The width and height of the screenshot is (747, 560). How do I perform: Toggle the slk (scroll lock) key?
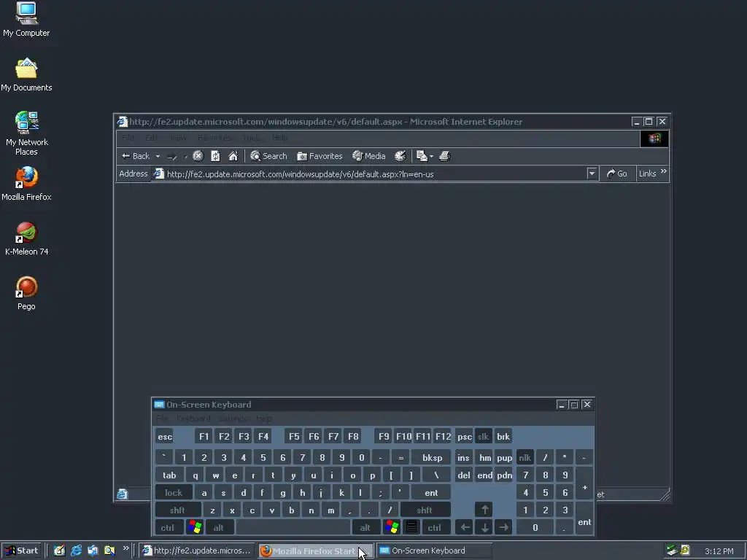pos(483,436)
